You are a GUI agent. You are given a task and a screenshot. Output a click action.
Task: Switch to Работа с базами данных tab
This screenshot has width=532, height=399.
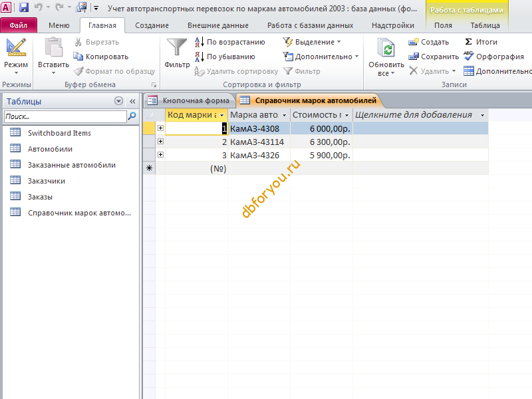click(310, 25)
